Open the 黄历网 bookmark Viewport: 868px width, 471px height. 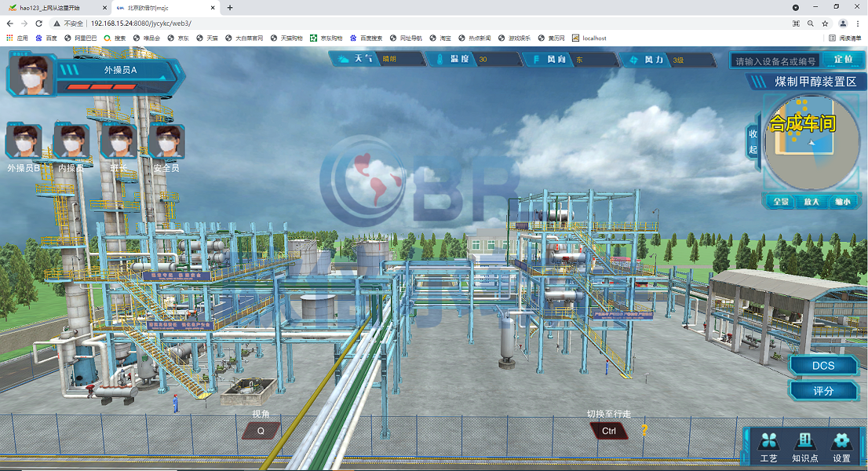pos(552,38)
